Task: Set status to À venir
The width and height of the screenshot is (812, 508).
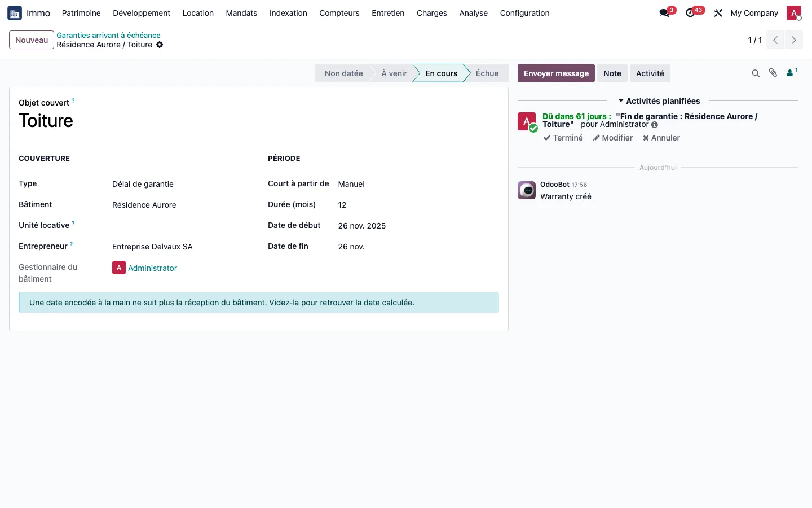Action: click(394, 73)
